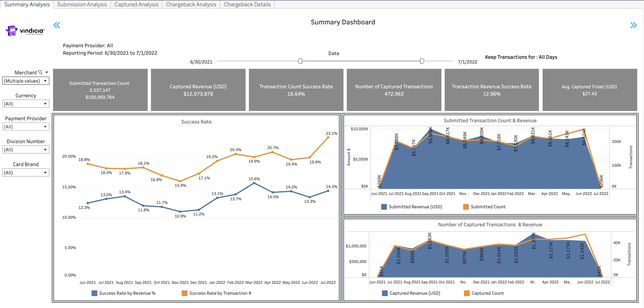Click Transaction Revenue Success Rate card

point(492,90)
